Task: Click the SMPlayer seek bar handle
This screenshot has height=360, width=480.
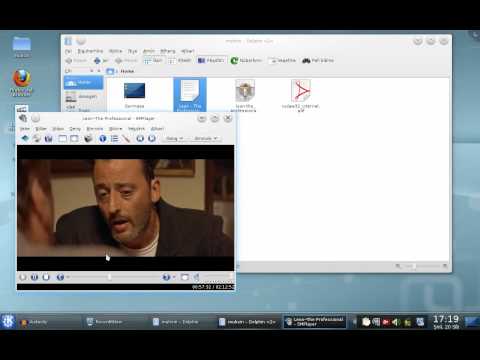Action: [109, 277]
